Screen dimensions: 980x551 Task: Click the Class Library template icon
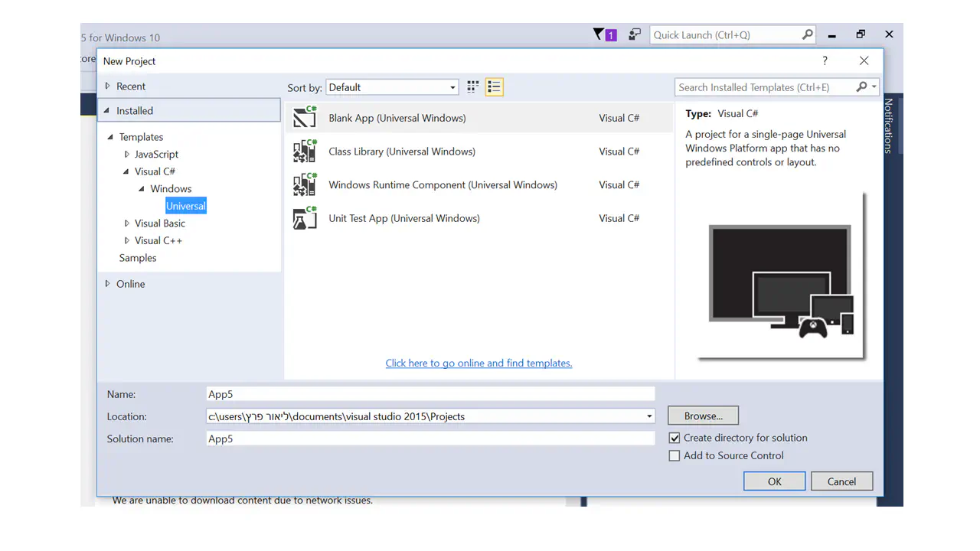305,152
